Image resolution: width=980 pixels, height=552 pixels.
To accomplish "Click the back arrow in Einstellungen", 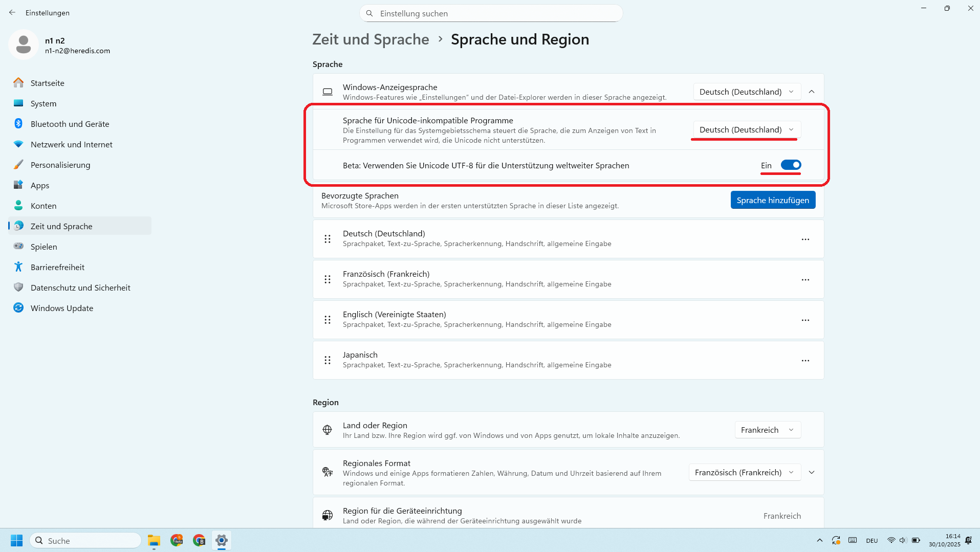I will click(12, 13).
